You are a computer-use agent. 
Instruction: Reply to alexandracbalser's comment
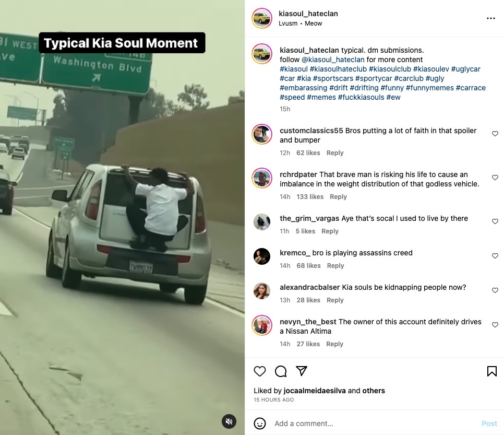click(x=335, y=300)
